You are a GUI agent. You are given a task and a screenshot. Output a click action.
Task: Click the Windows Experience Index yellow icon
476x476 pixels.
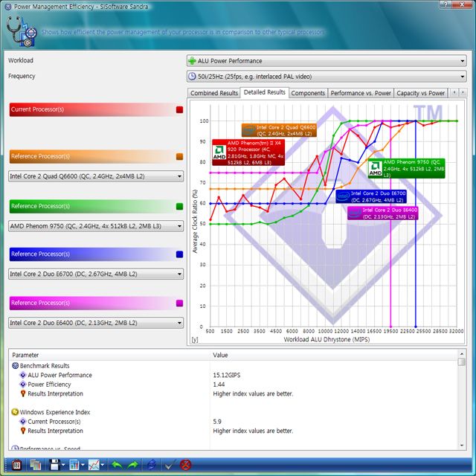(x=15, y=412)
